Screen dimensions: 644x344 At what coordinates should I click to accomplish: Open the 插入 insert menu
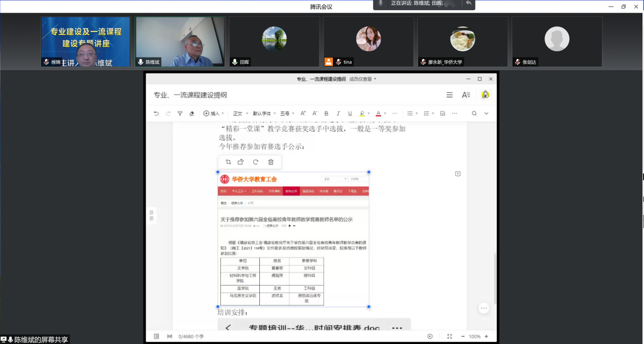coord(214,113)
